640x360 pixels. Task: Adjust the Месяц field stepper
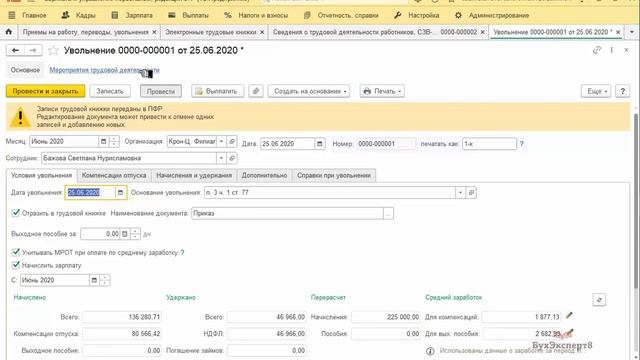[114, 142]
